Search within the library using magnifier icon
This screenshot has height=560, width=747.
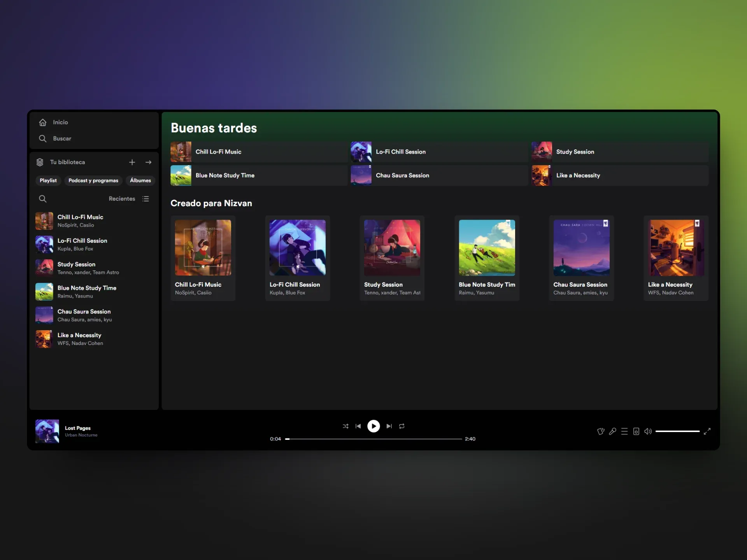43,199
